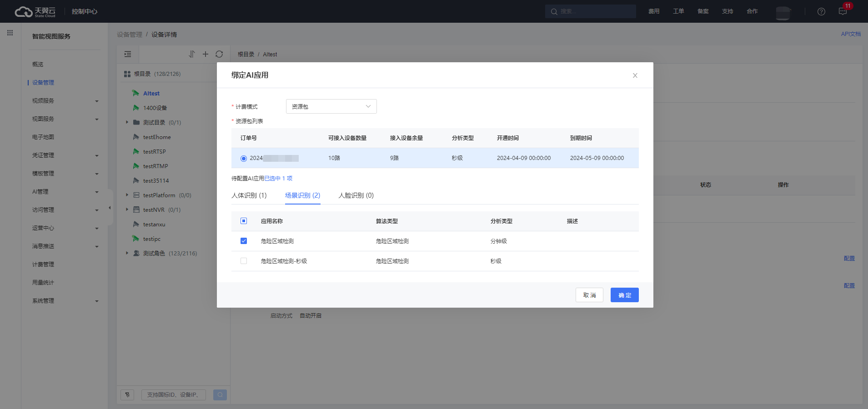Check the 危险区域检测-秒级 checkbox

tap(244, 261)
